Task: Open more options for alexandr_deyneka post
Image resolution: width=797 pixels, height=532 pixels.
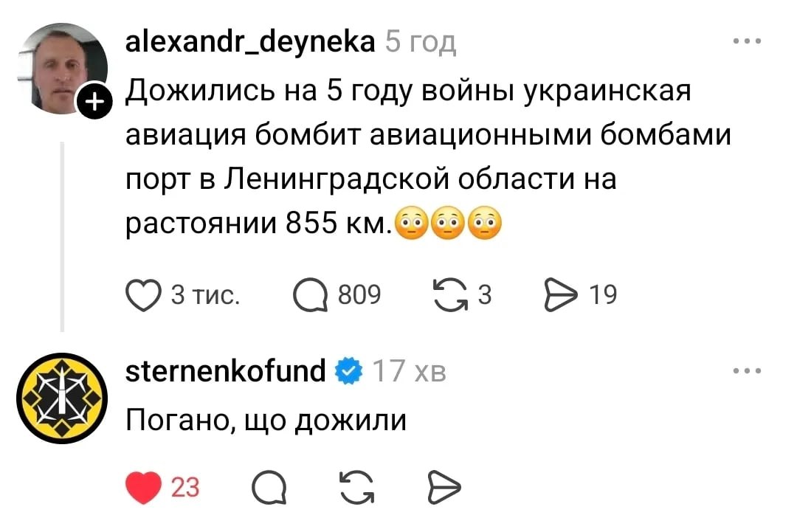Action: [x=746, y=41]
